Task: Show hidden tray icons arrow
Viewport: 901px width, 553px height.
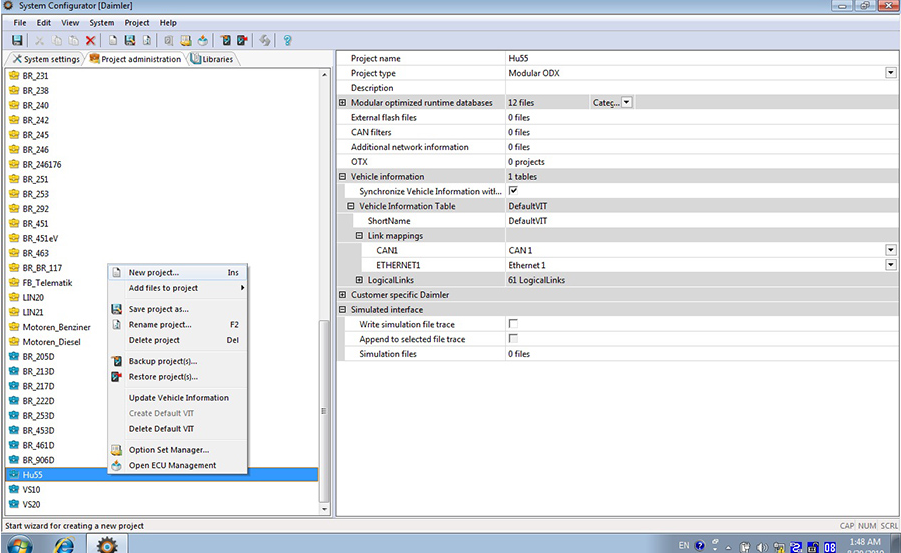Action: 728,547
